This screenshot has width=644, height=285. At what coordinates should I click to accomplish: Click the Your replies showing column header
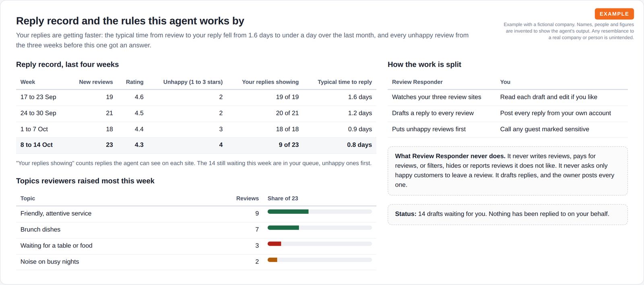[x=270, y=82]
